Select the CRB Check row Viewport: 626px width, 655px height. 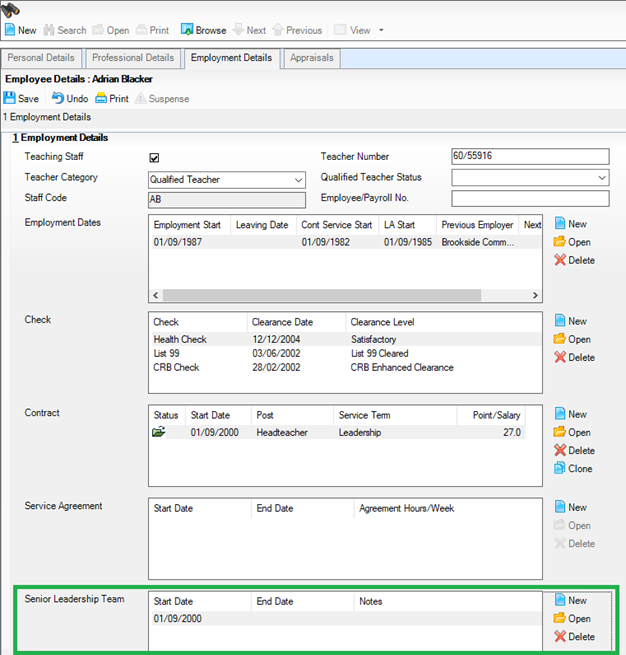pyautogui.click(x=176, y=367)
